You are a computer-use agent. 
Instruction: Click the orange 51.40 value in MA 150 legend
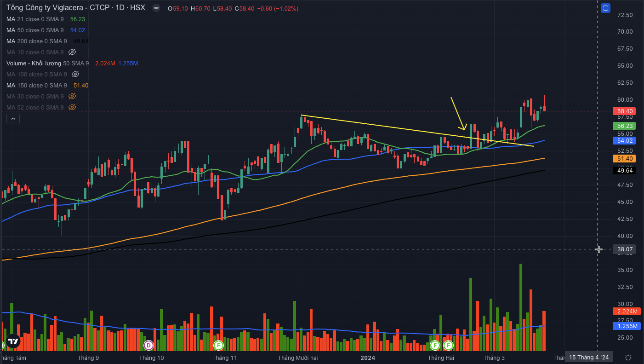coord(81,85)
